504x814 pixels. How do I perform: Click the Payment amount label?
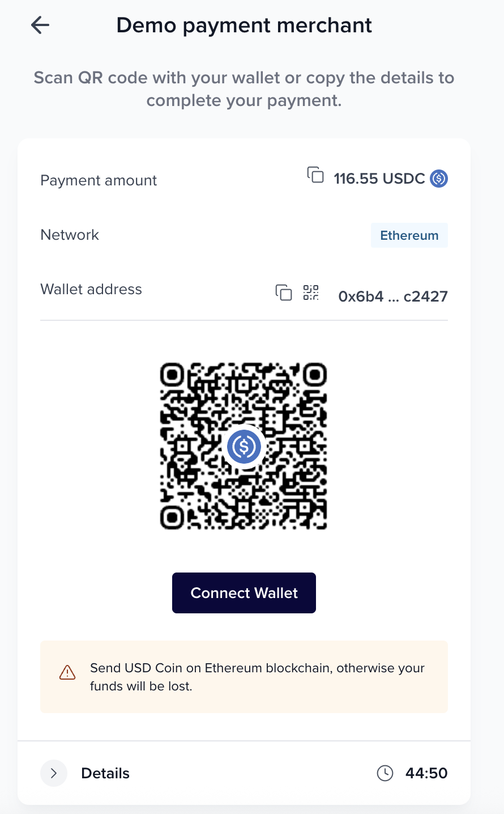click(99, 180)
